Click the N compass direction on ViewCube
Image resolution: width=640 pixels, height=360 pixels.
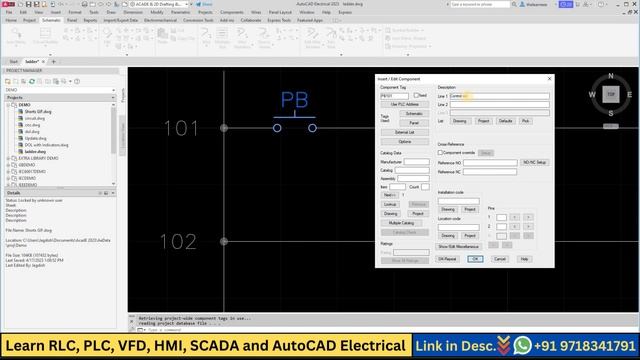pyautogui.click(x=611, y=76)
